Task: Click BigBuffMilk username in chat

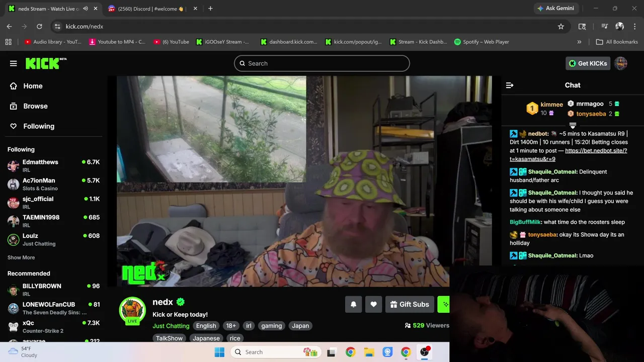Action: (525, 222)
